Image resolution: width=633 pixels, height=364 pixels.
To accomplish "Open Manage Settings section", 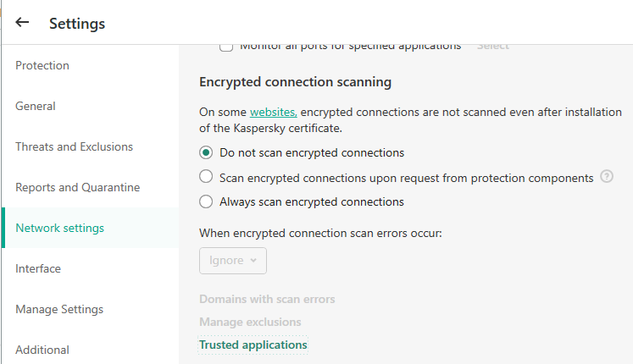I will (59, 310).
